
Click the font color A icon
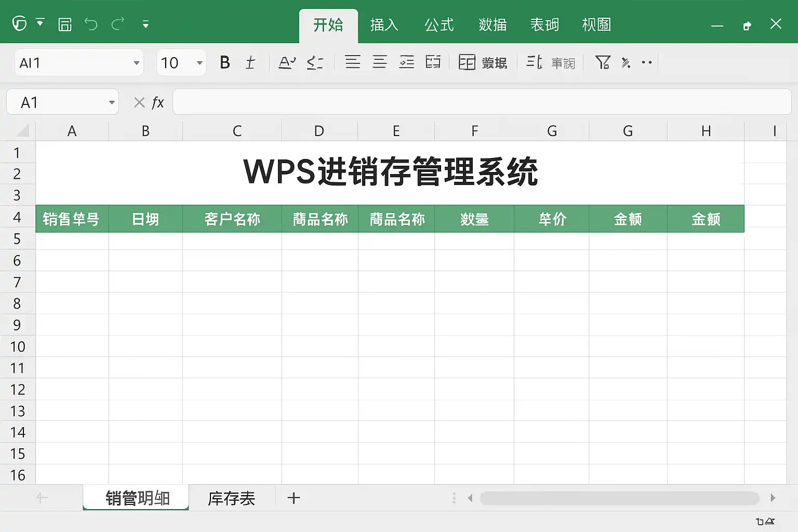tap(286, 63)
